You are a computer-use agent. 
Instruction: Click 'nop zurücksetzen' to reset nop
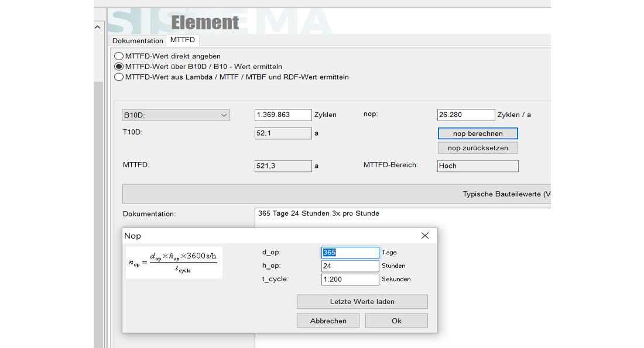pos(477,148)
